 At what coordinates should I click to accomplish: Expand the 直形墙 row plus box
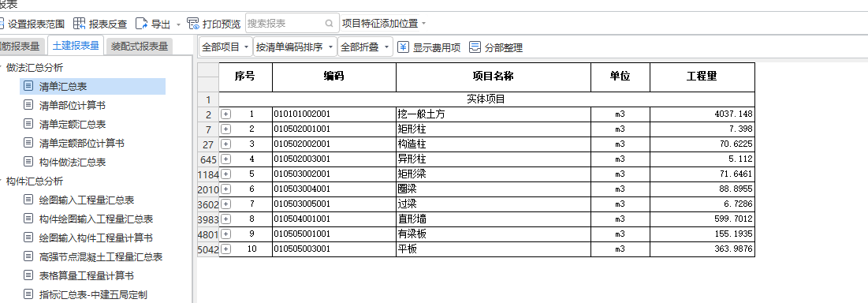pos(225,219)
